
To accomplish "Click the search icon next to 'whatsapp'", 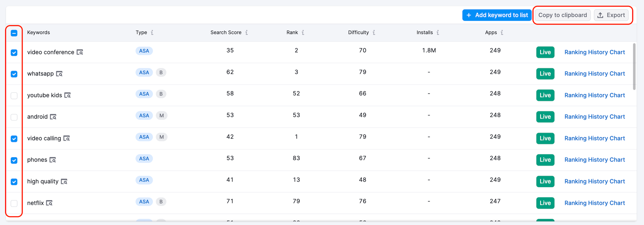I will coord(59,74).
